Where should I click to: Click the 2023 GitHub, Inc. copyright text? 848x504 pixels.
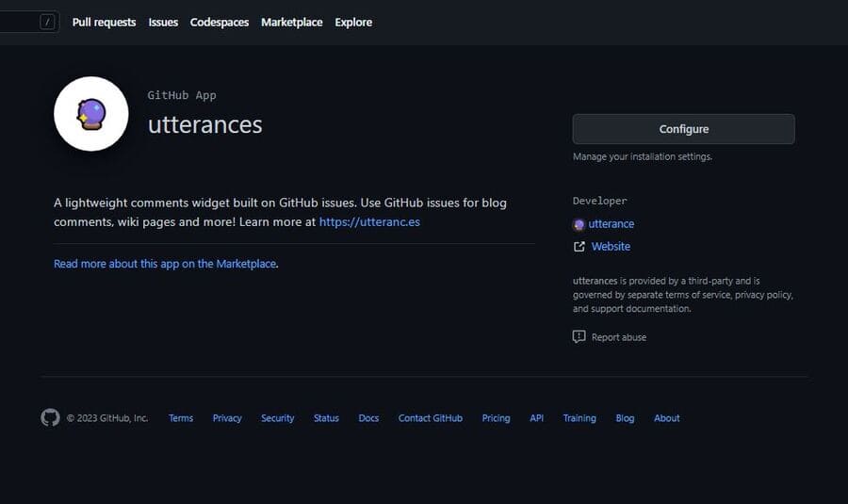point(107,418)
